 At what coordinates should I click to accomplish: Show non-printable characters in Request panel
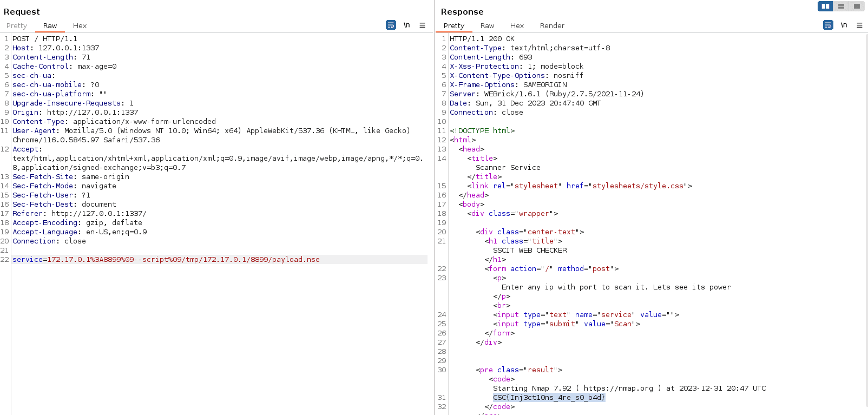[x=406, y=25]
